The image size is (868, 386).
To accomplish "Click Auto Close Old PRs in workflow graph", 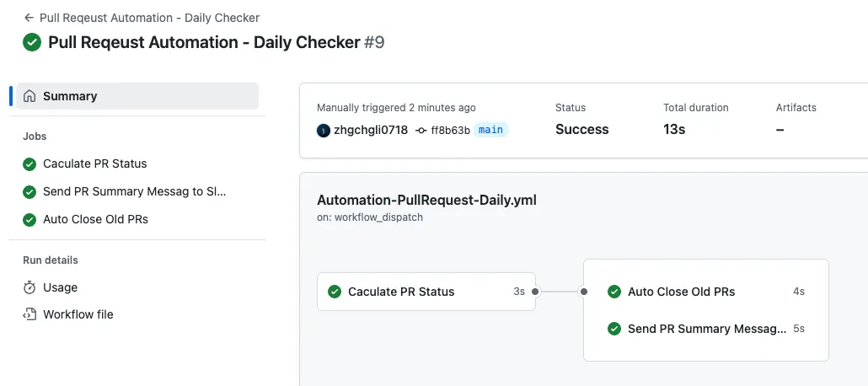I will 681,292.
